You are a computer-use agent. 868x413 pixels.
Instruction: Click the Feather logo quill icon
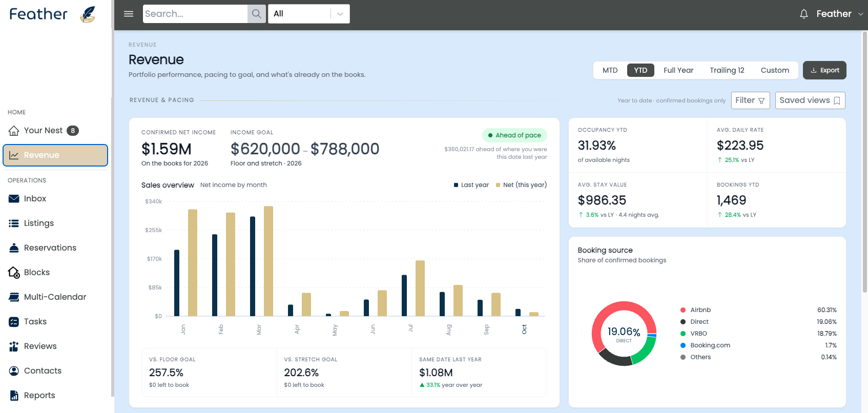click(x=88, y=14)
